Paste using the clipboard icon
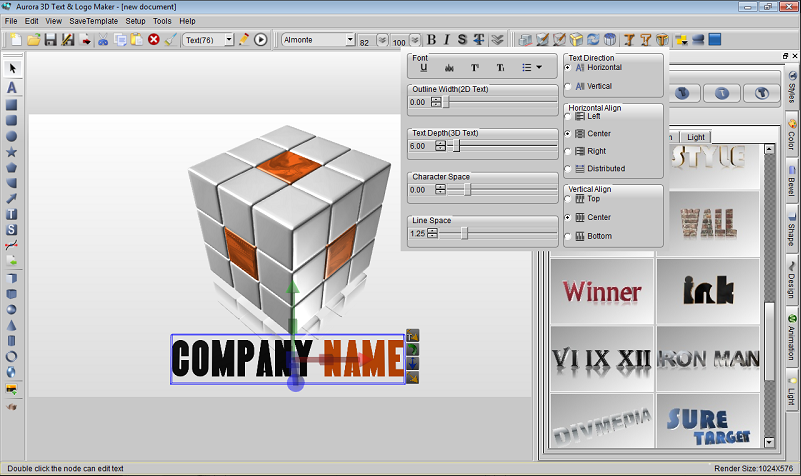The height and width of the screenshot is (476, 801). (x=137, y=40)
